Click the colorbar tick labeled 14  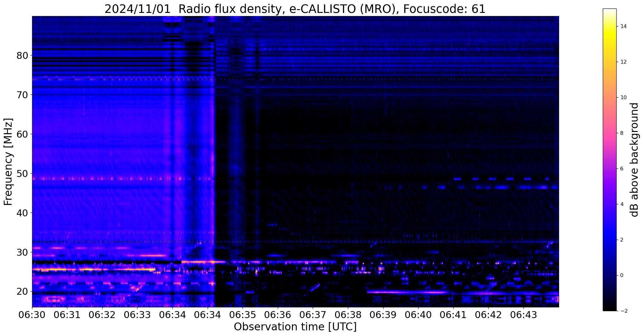click(623, 26)
